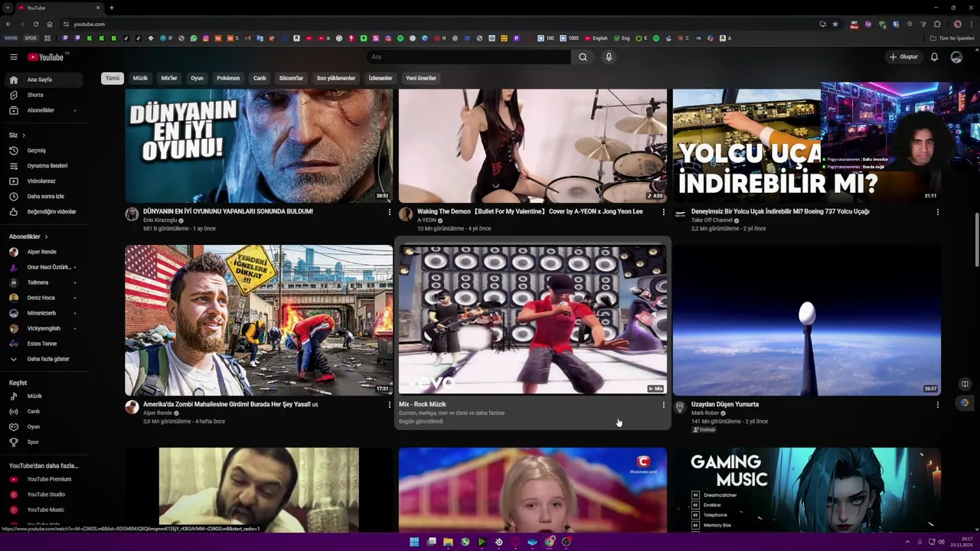Select the Müzik filter chip
980x551 pixels.
pyautogui.click(x=140, y=78)
